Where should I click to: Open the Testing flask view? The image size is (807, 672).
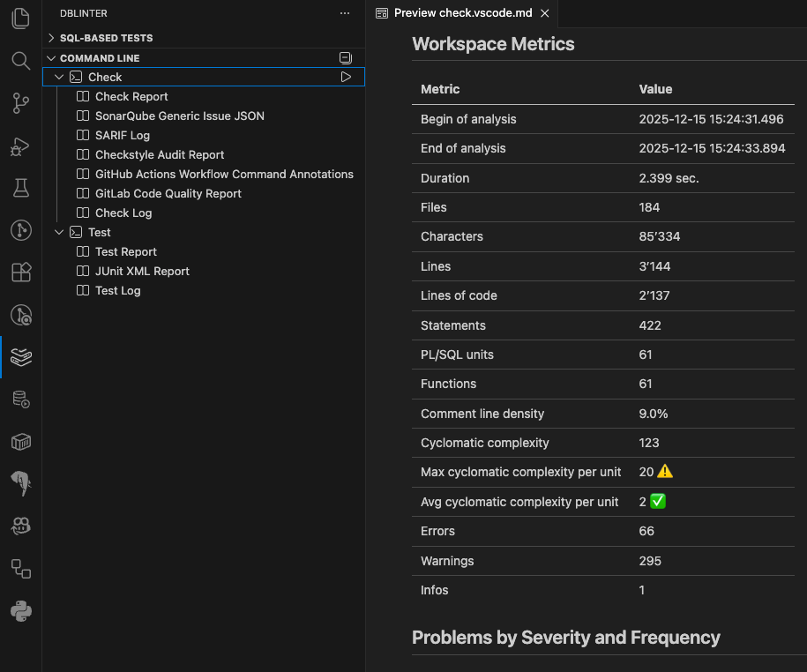(x=19, y=188)
